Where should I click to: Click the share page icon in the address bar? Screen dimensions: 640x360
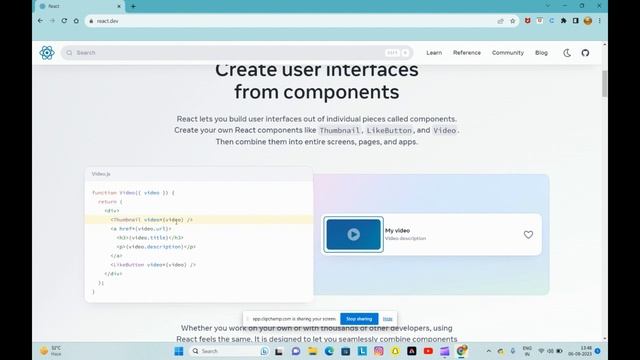pos(500,21)
